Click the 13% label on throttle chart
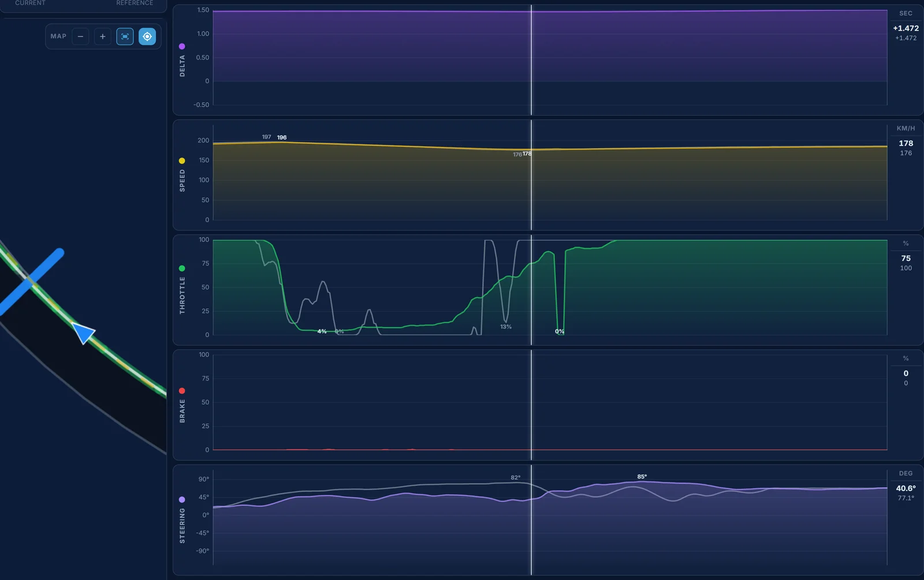 pos(506,327)
